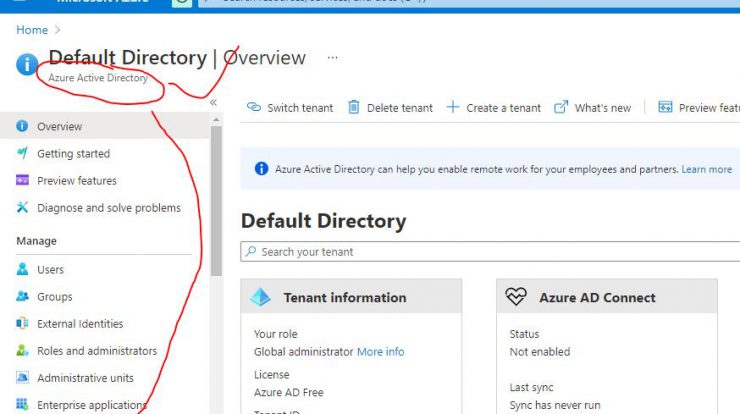The height and width of the screenshot is (414, 740).
Task: Click the Default Directory blue info icon
Action: click(x=27, y=64)
